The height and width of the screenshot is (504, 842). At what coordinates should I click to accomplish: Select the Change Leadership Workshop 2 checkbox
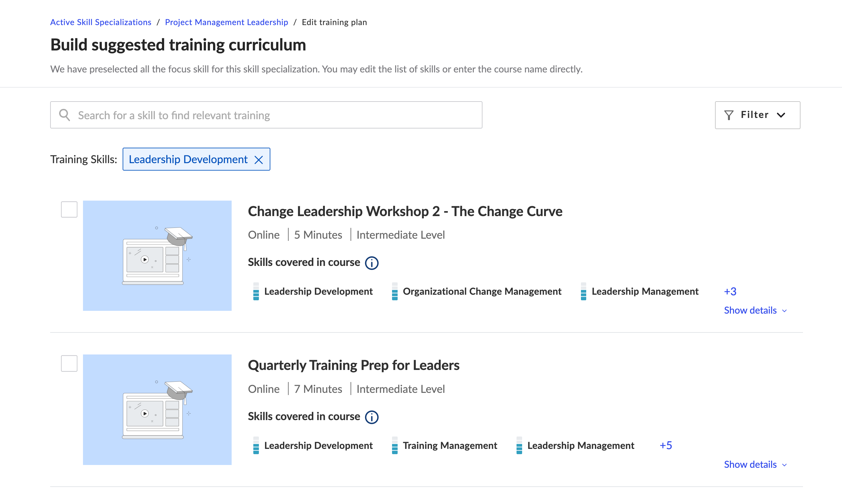69,209
